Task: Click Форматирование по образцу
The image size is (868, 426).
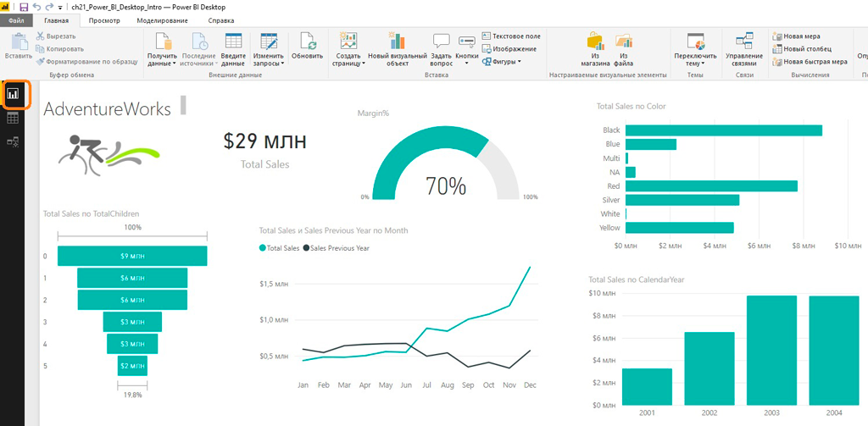Action: click(x=87, y=62)
